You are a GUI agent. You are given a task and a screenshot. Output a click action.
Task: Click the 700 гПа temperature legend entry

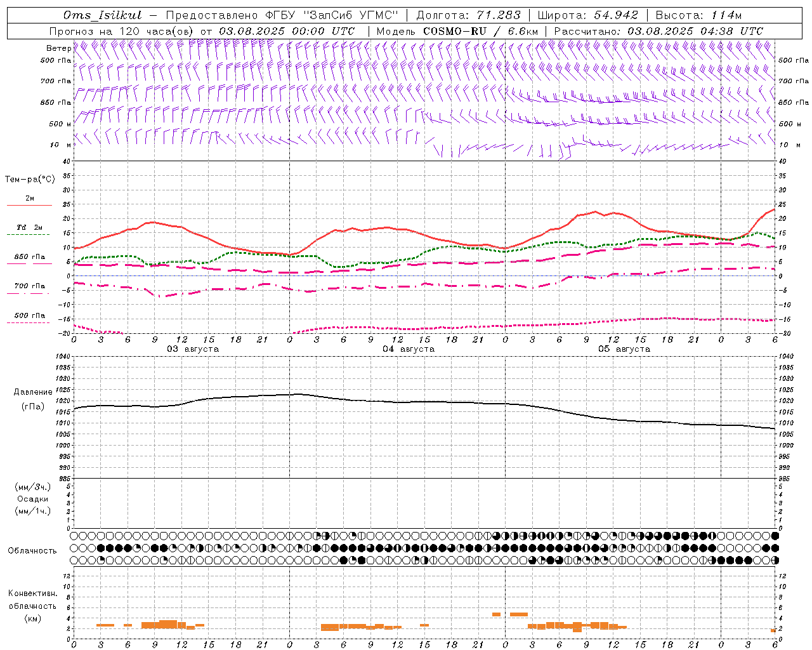point(30,286)
